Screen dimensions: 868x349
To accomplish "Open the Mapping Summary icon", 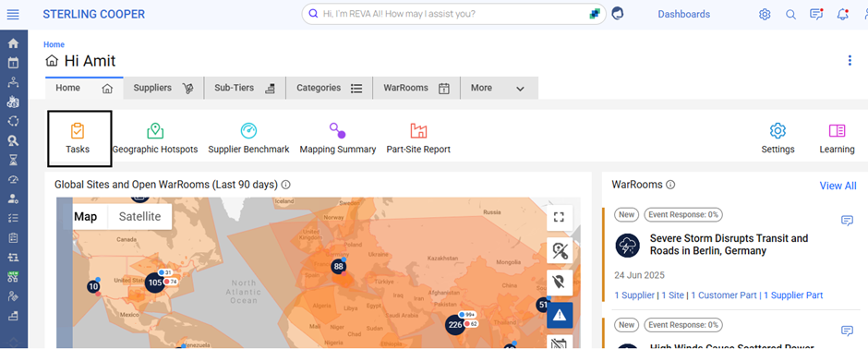I will point(338,131).
